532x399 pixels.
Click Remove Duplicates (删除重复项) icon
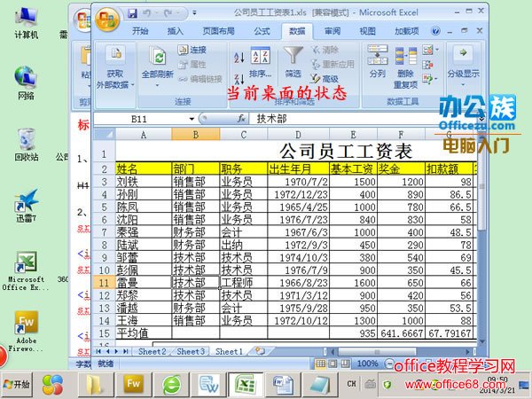406,56
